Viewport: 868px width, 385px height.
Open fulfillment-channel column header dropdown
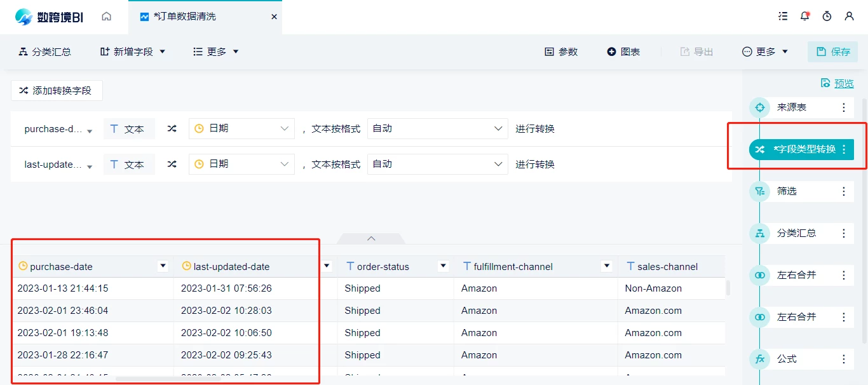click(607, 266)
